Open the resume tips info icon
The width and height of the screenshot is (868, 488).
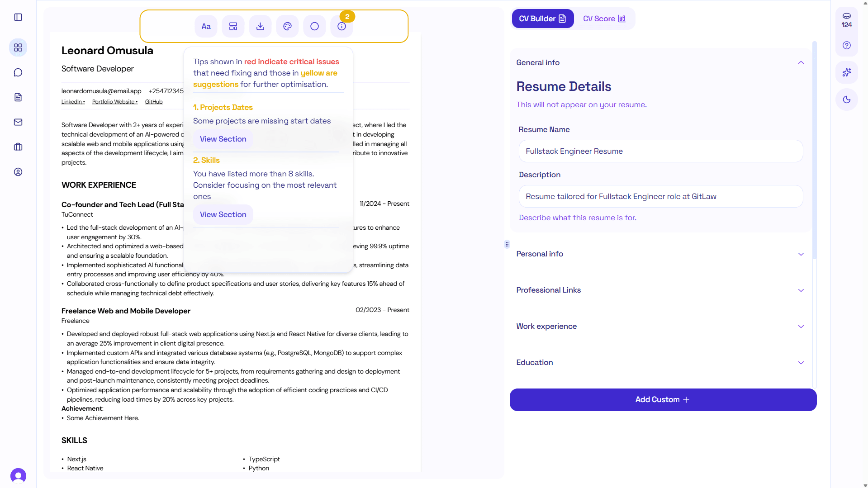coord(342,26)
